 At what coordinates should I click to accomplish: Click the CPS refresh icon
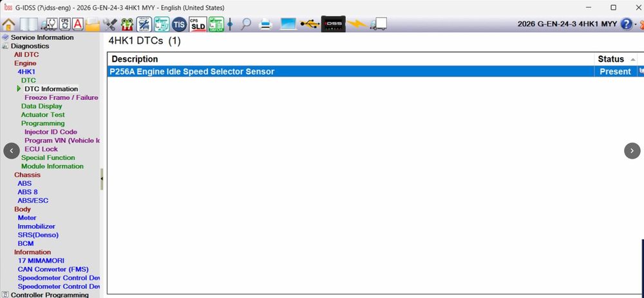coord(65,25)
